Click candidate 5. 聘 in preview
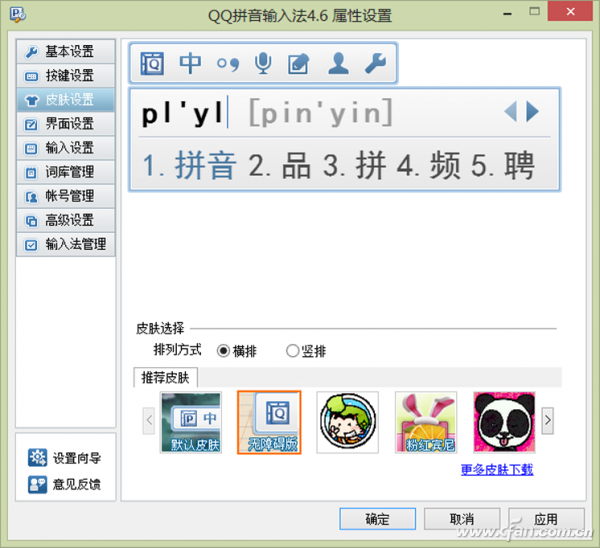Viewport: 600px width, 548px height. (502, 166)
